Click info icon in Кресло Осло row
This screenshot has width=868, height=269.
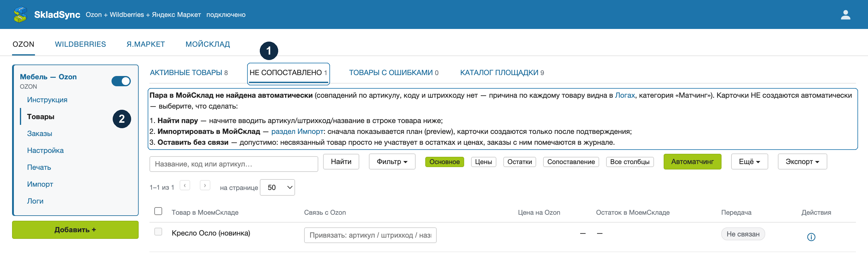tap(811, 237)
